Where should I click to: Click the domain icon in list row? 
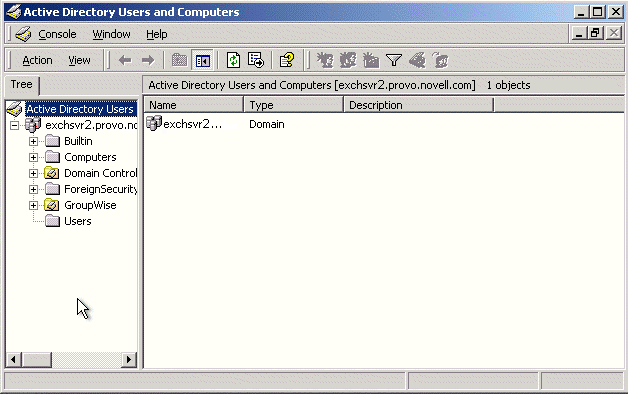154,123
